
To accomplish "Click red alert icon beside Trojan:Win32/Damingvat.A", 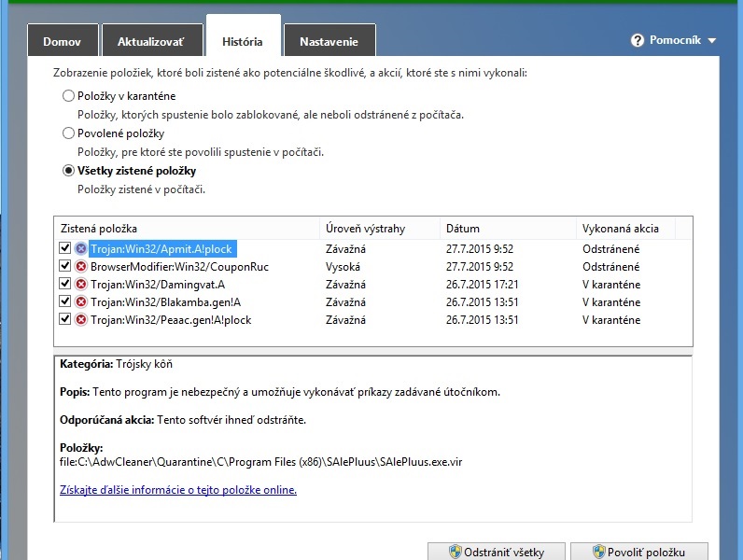I will [80, 285].
